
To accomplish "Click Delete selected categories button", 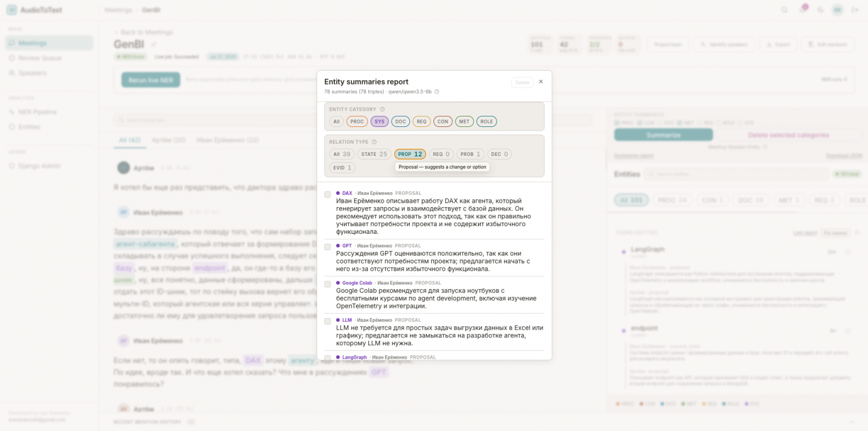I will click(x=788, y=135).
